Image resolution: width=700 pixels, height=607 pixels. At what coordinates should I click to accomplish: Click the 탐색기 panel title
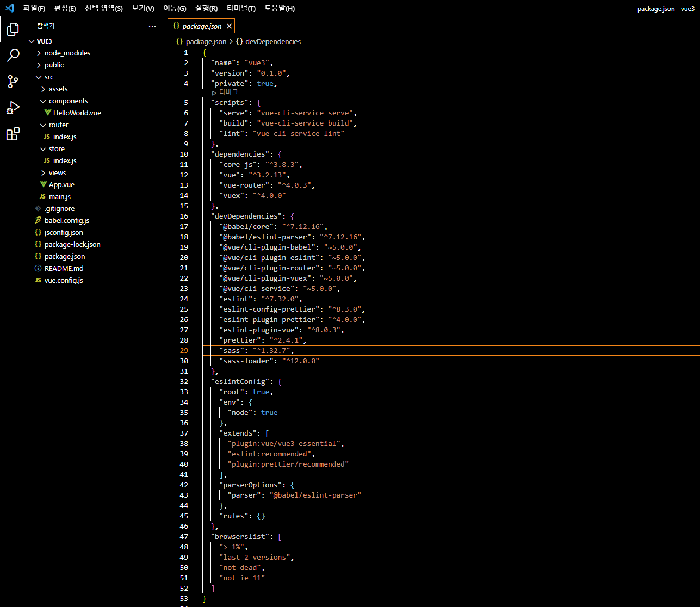pos(46,26)
